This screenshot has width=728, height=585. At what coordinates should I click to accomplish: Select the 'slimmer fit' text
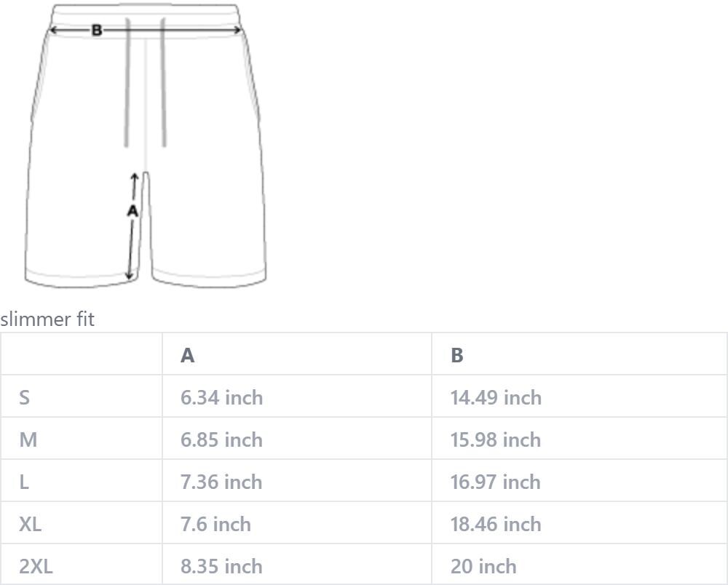[47, 319]
